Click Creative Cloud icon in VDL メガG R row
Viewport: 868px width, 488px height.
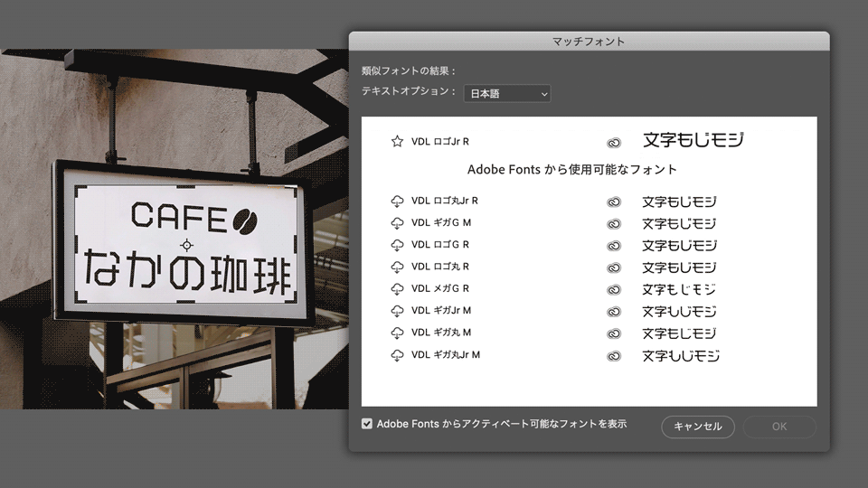click(x=613, y=290)
